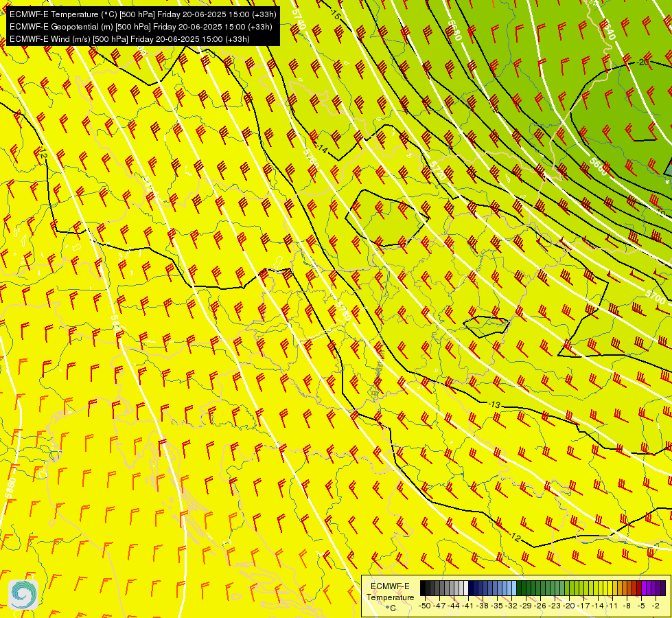672x618 pixels.
Task: Pick the black swatch at legend's cold end
Action: pos(423,588)
